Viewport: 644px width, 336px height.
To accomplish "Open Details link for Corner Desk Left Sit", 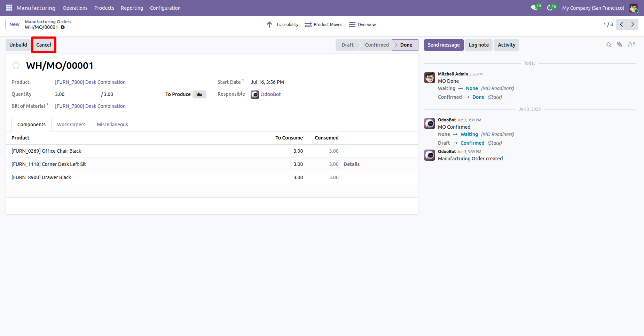I will pos(352,164).
